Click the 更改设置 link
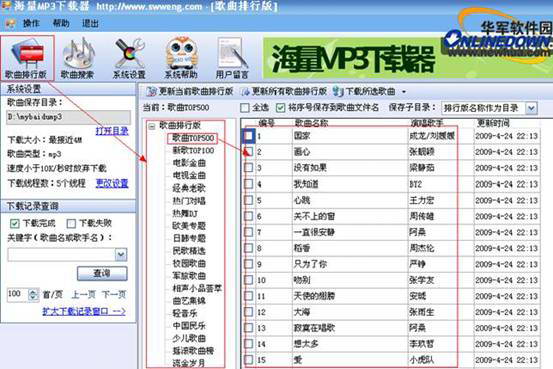 112,183
